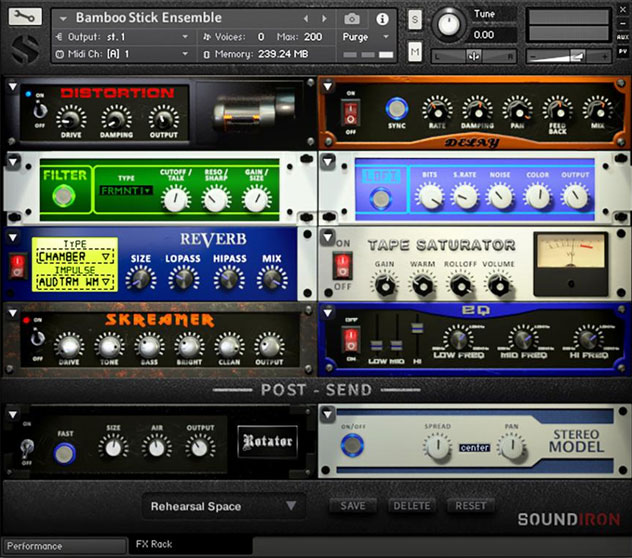Viewport: 632px width, 558px height.
Task: Open instrument edit mode with wrench icon
Action: click(27, 17)
